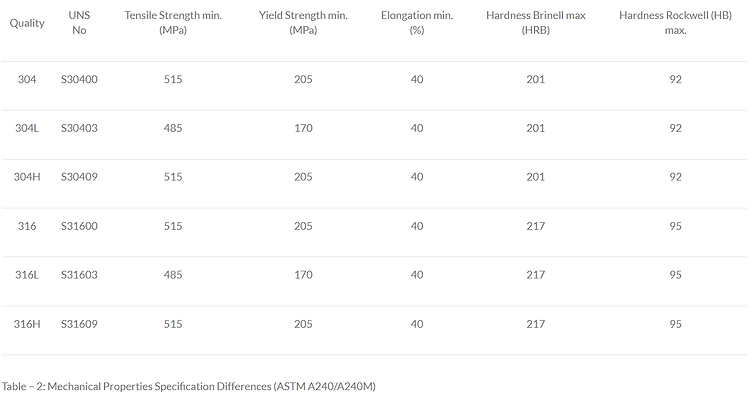The height and width of the screenshot is (399, 753).
Task: Click the S30409 UNS number cell
Action: (x=79, y=177)
